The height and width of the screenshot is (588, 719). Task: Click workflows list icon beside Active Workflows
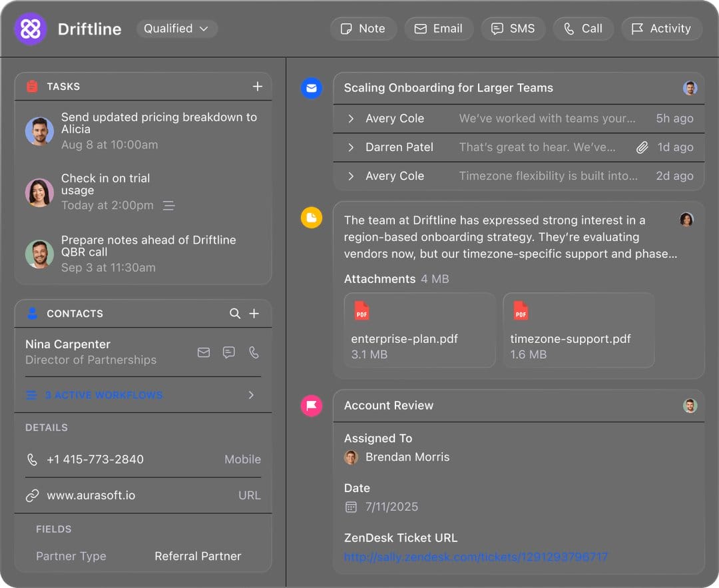(32, 395)
